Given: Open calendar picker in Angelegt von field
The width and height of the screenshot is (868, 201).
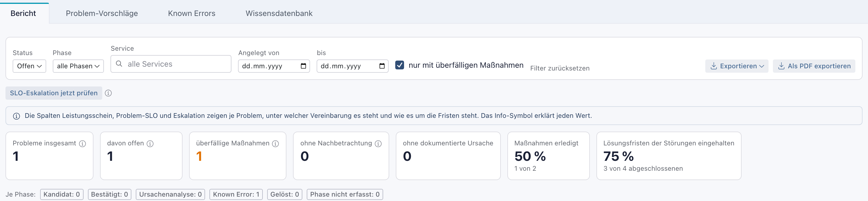Looking at the screenshot, I should coord(303,66).
